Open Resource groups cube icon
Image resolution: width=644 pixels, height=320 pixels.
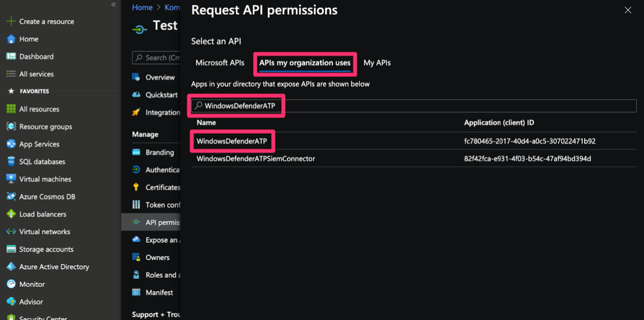[x=11, y=127]
